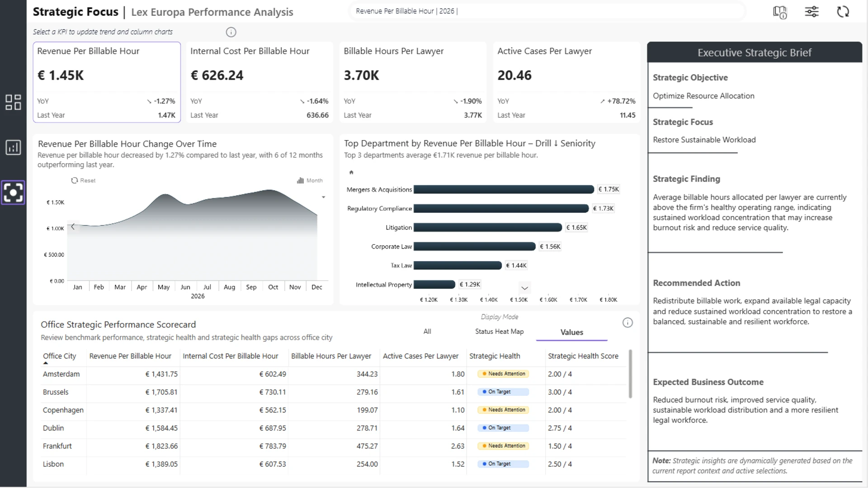The width and height of the screenshot is (868, 488).
Task: Click info icon beside KPI selection hint
Action: pyautogui.click(x=231, y=32)
